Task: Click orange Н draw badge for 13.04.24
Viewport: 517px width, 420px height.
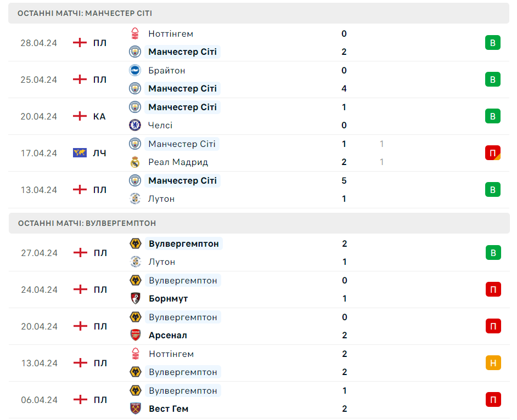Action: tap(493, 363)
